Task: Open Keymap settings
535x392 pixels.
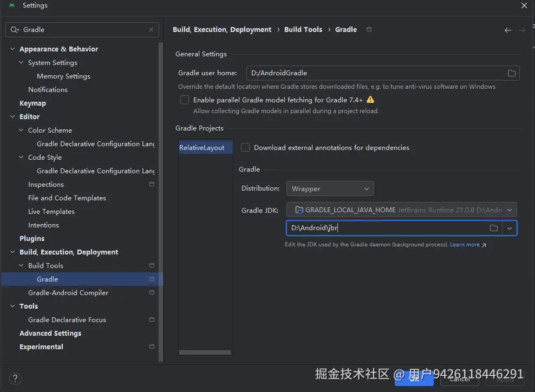Action: [32, 103]
